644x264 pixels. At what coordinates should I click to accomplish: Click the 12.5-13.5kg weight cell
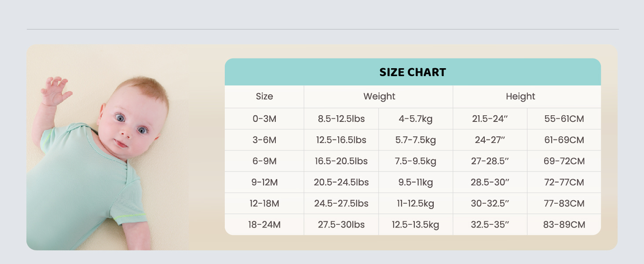[x=415, y=224]
